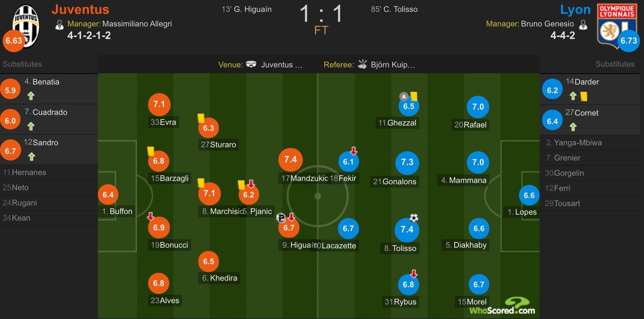Click the goal ball icon on Tolisso
Image resolution: width=644 pixels, height=319 pixels.
point(414,218)
